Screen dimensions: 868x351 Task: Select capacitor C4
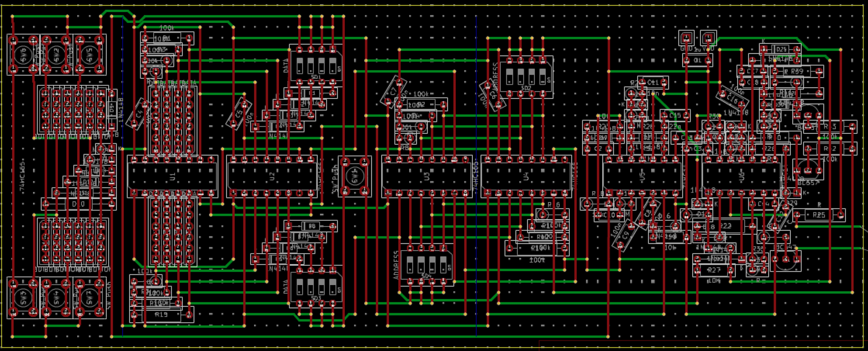click(x=139, y=113)
